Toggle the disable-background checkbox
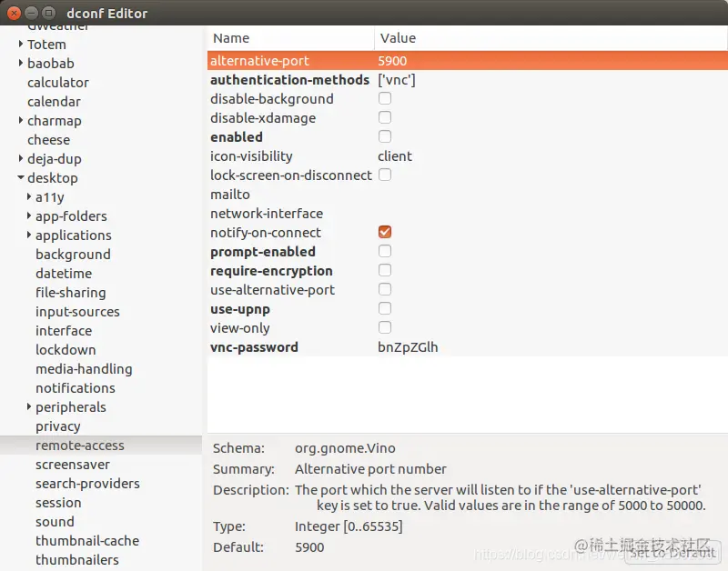 pyautogui.click(x=384, y=98)
